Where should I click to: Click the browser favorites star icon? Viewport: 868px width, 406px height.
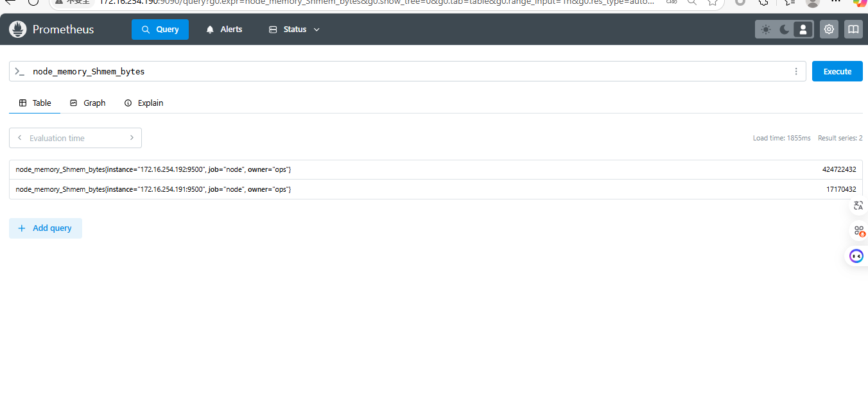click(x=712, y=3)
